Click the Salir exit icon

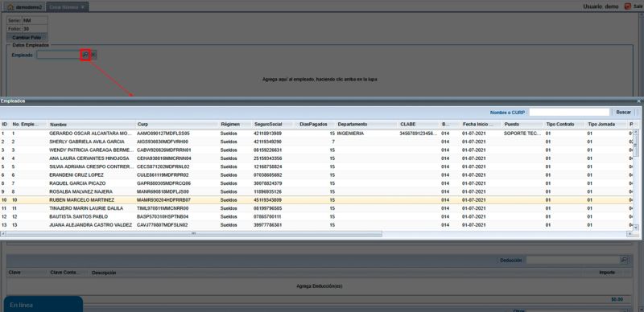(627, 6)
